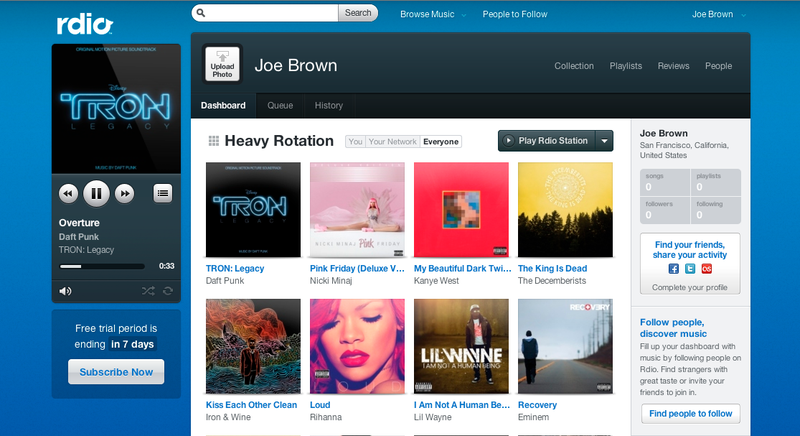Viewport: 800px width, 436px height.
Task: Click Find people to follow button
Action: point(691,414)
